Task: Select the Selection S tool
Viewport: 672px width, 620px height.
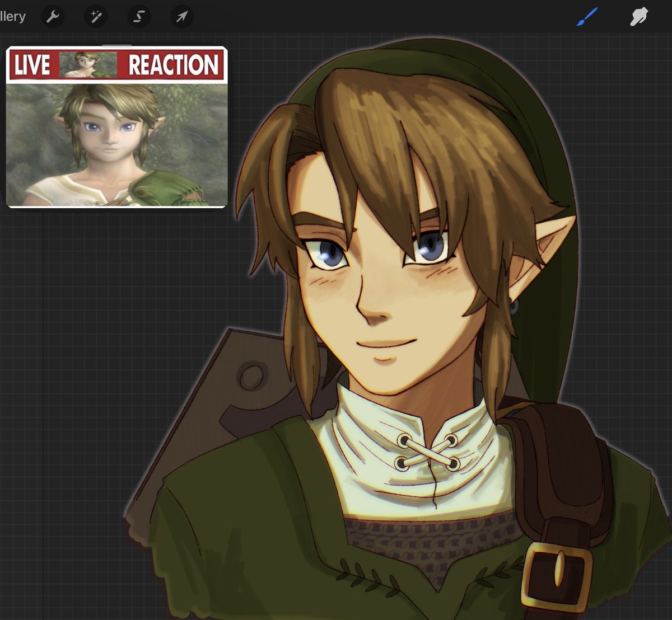Action: tap(139, 16)
